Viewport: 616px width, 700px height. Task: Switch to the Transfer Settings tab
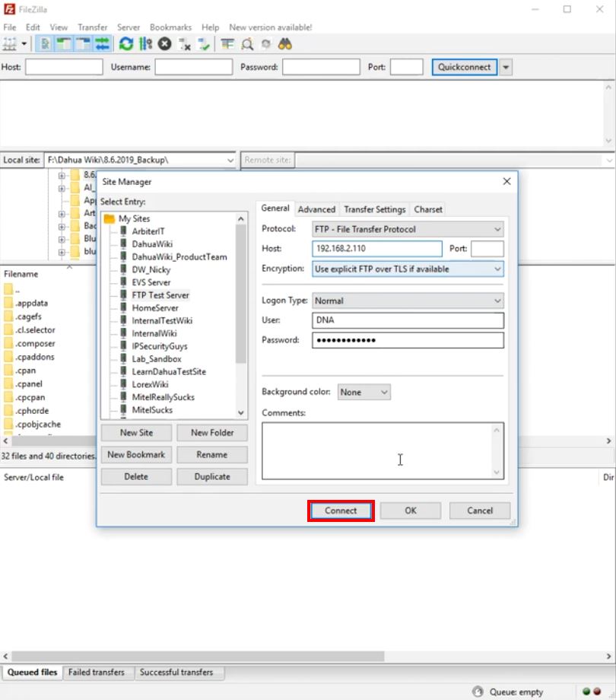tap(375, 209)
